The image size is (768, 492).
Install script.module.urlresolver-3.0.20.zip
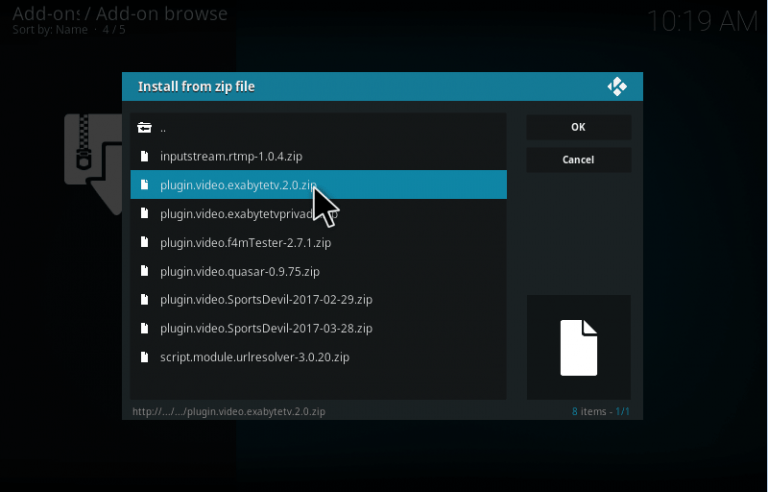click(x=254, y=357)
